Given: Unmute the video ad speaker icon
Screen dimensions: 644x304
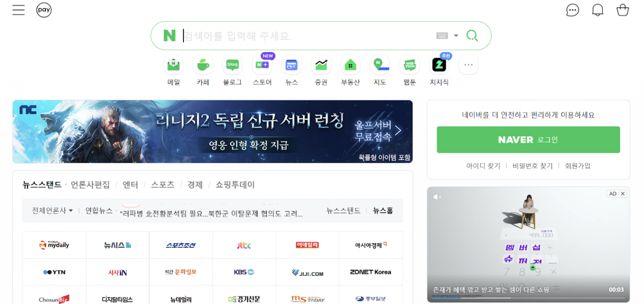Looking at the screenshot, I should 437,197.
